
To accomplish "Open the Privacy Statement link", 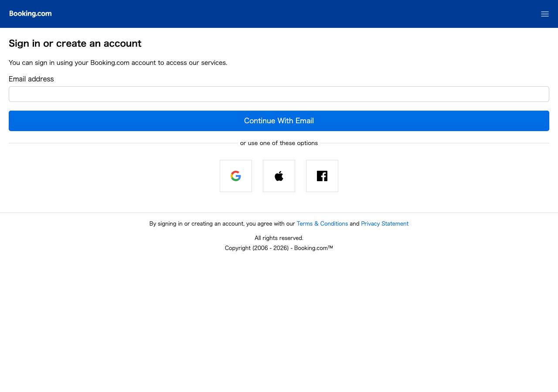I will tap(384, 224).
